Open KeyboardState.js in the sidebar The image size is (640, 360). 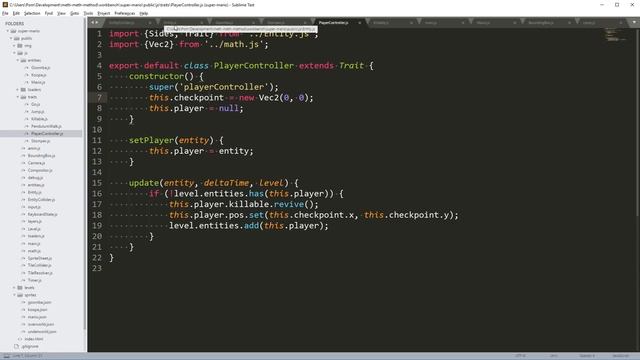42,215
